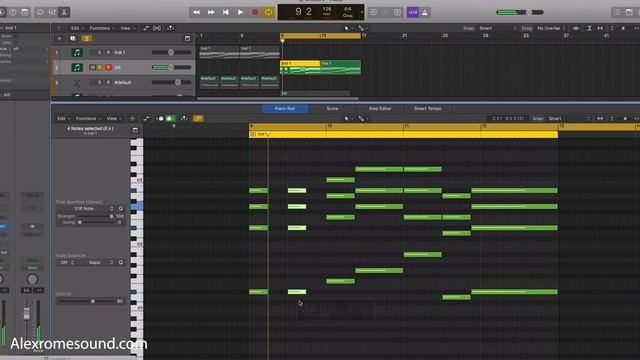Click the track 2 green instrument icon

coord(76,67)
